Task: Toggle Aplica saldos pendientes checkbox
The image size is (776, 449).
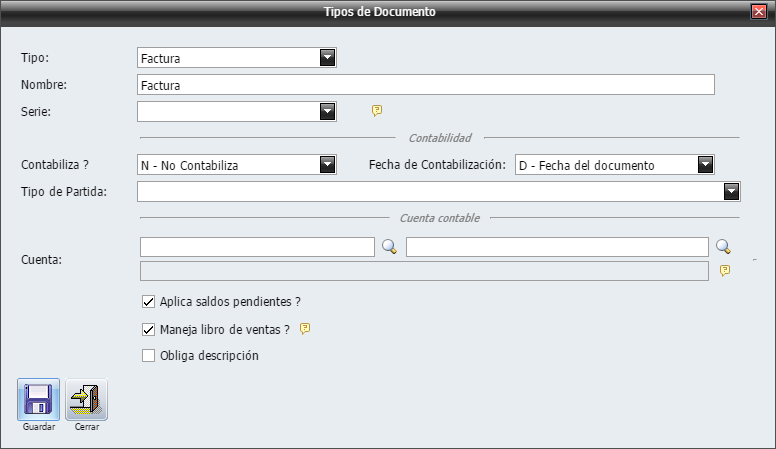Action: 148,301
